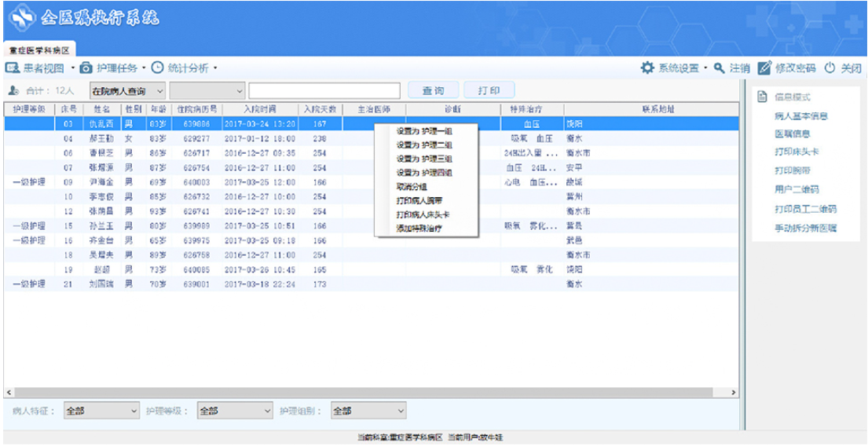The height and width of the screenshot is (446, 868).
Task: Select patient 郝玉勤 in bed 04
Action: point(371,138)
